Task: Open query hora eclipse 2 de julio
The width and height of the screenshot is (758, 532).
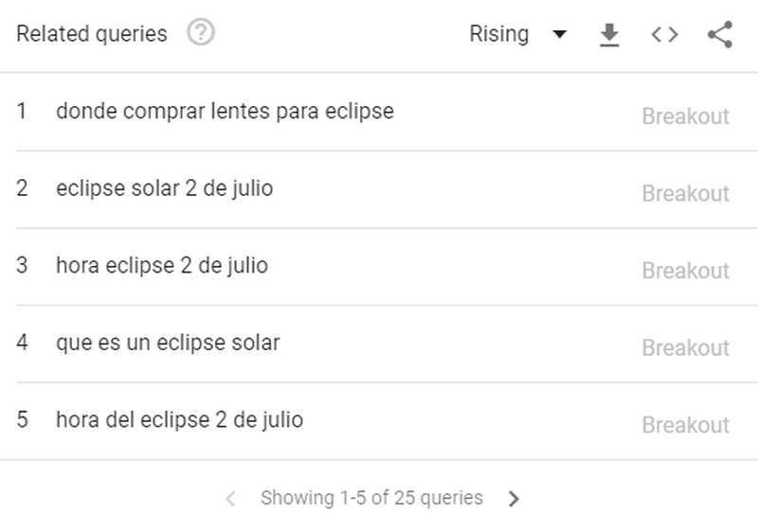Action: 162,265
